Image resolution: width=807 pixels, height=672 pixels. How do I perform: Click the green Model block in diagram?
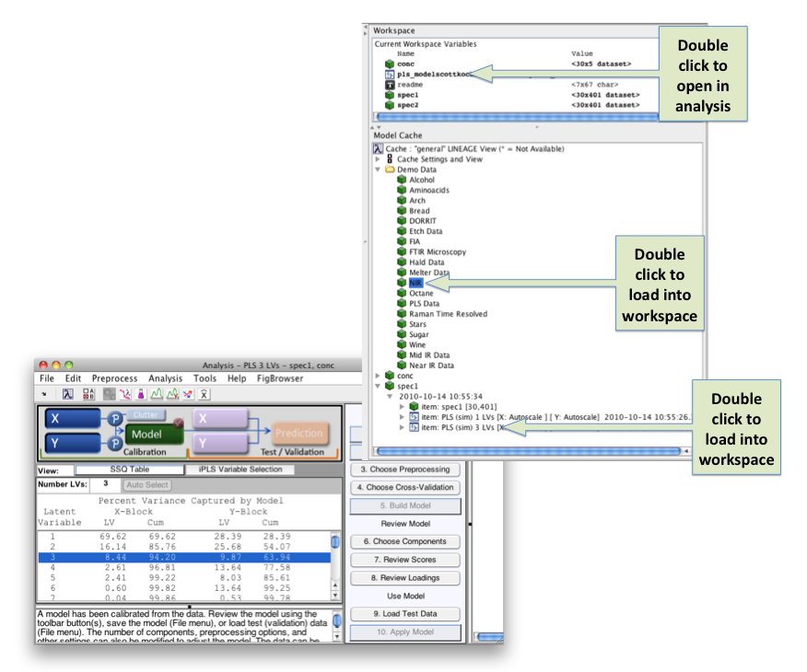click(147, 433)
